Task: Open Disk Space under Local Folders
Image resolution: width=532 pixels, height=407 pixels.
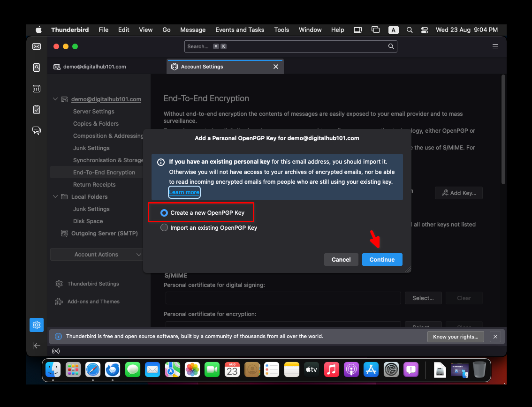Action: pyautogui.click(x=88, y=221)
